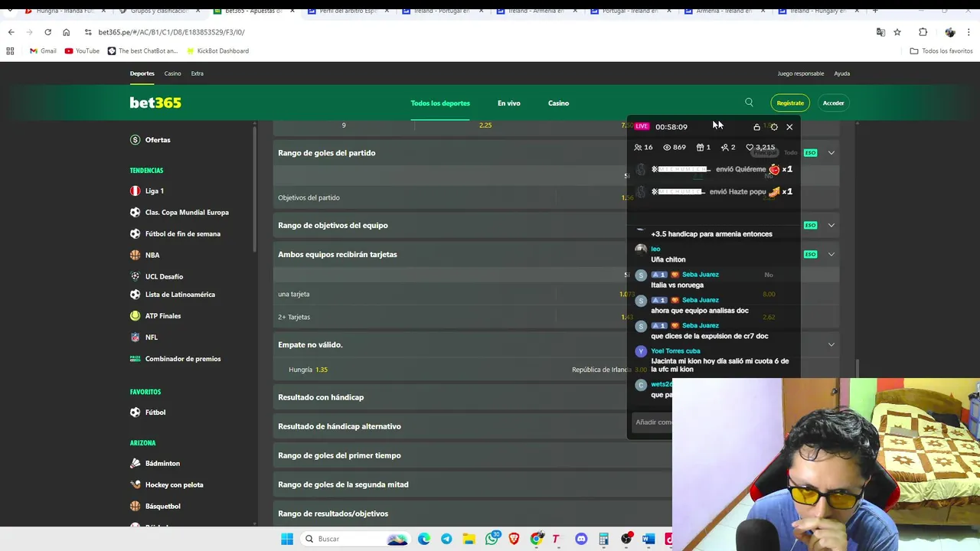Reload the page with browser refresh icon
Viewport: 980px width, 551px height.
[x=47, y=32]
